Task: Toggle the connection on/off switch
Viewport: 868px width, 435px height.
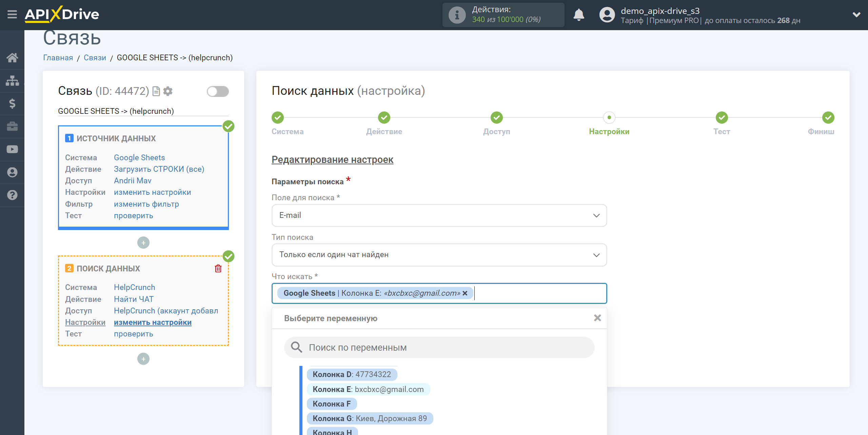Action: click(x=218, y=91)
